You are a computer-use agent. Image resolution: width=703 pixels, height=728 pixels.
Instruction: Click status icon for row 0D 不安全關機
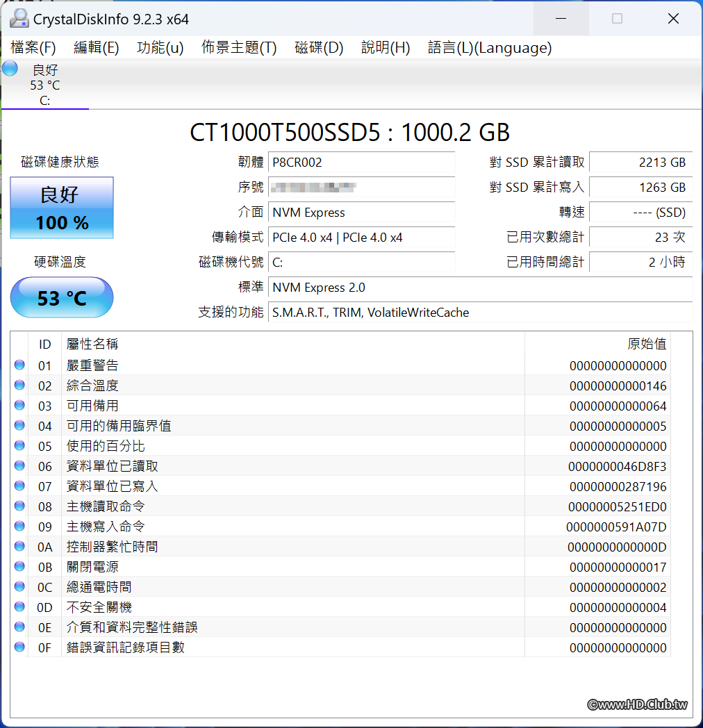[19, 607]
